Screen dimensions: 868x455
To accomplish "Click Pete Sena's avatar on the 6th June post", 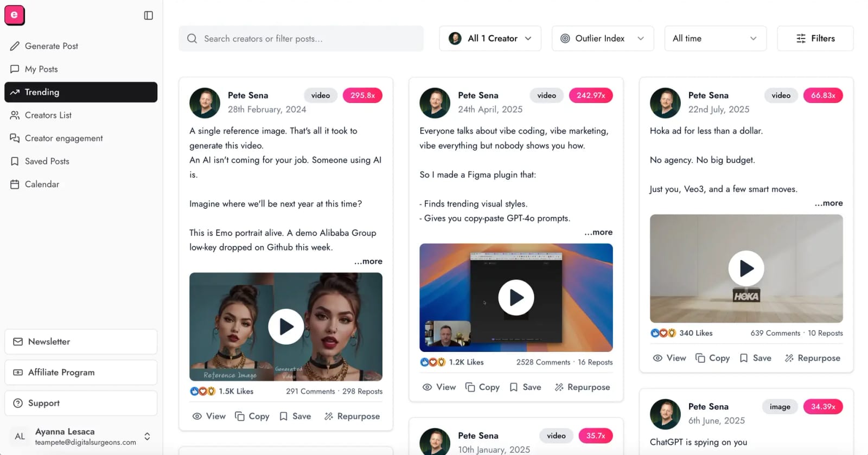I will pyautogui.click(x=665, y=414).
